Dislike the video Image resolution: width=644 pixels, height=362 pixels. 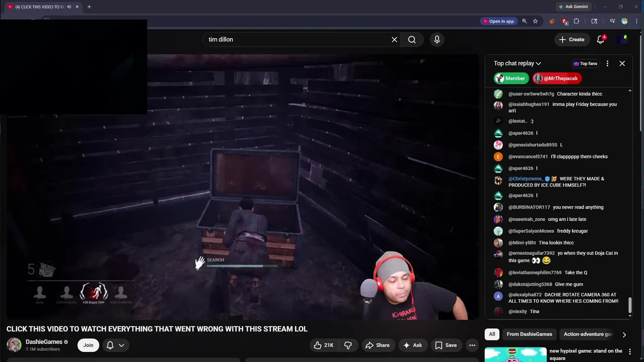[348, 345]
